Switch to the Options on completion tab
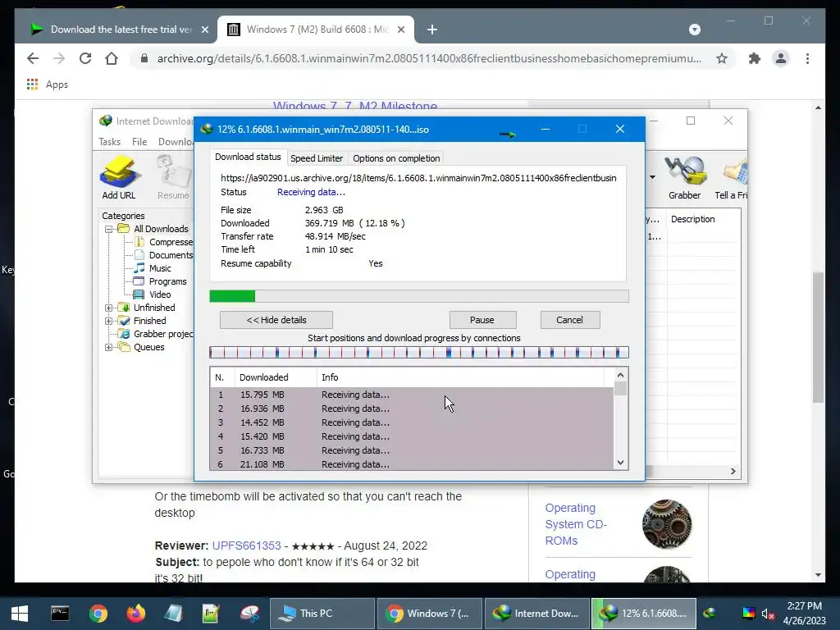The width and height of the screenshot is (840, 630). click(x=396, y=158)
